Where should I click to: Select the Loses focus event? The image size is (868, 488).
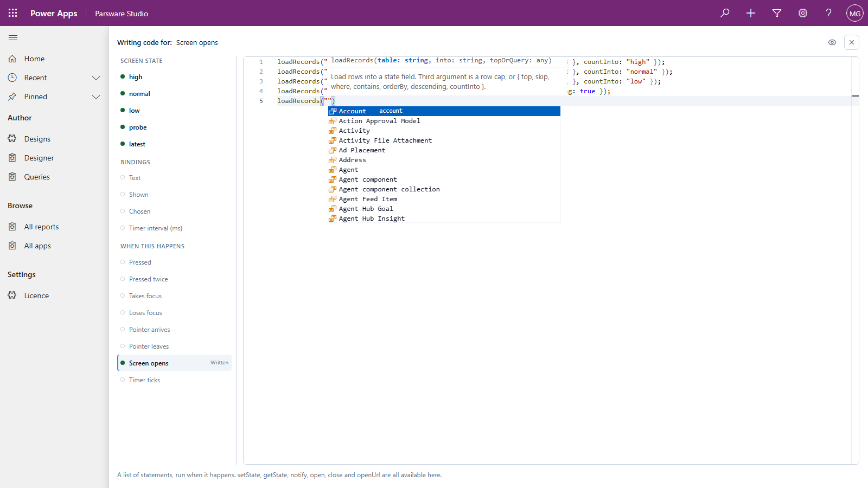174,313
